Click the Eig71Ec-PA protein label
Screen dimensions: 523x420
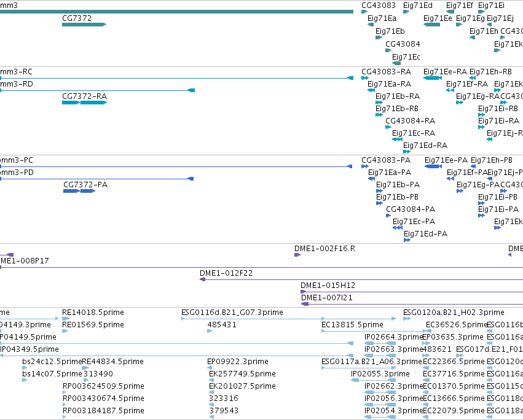[x=414, y=222]
